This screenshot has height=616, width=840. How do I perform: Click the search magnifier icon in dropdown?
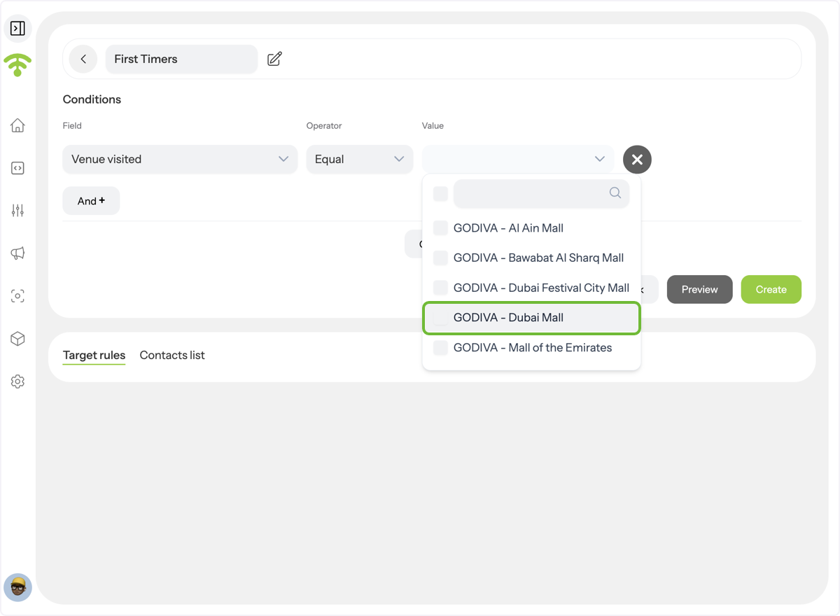pos(615,193)
